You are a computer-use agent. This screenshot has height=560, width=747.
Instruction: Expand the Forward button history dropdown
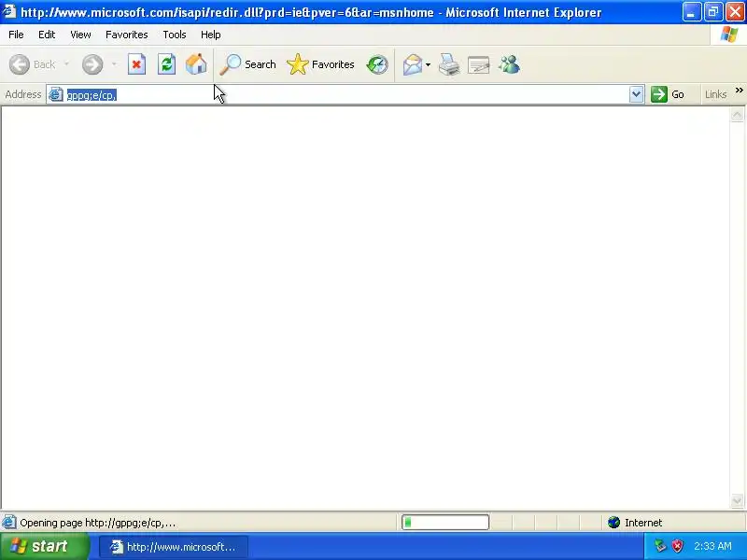point(114,64)
